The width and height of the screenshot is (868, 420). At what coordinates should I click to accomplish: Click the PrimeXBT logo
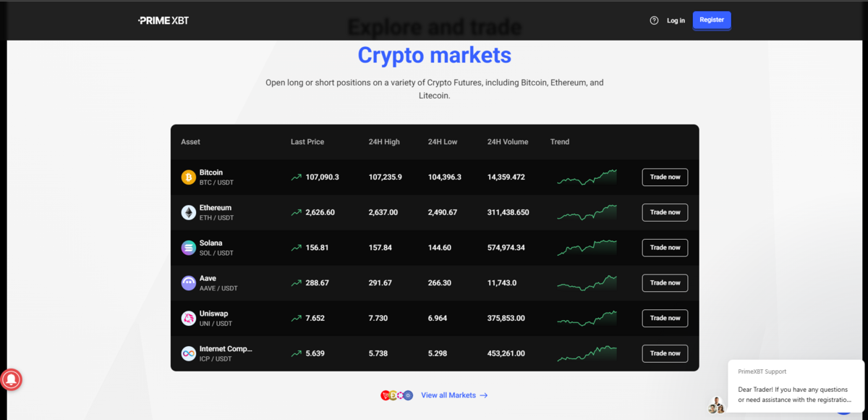[163, 20]
